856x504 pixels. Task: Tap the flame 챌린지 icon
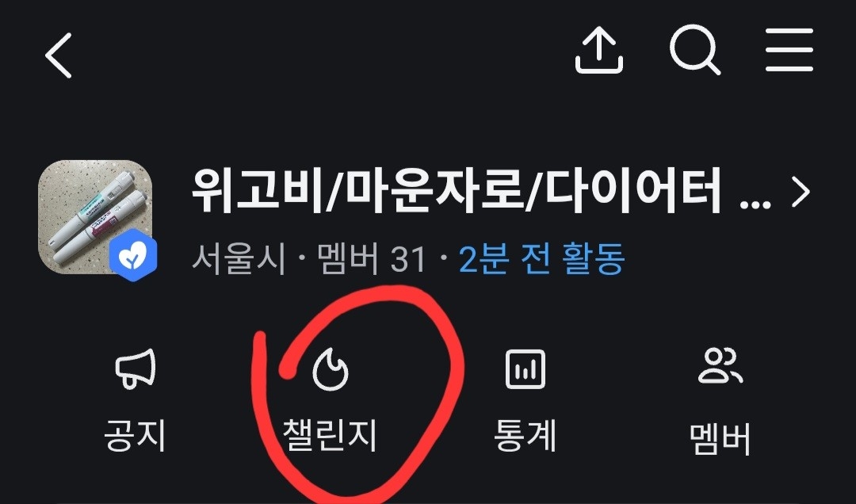331,369
